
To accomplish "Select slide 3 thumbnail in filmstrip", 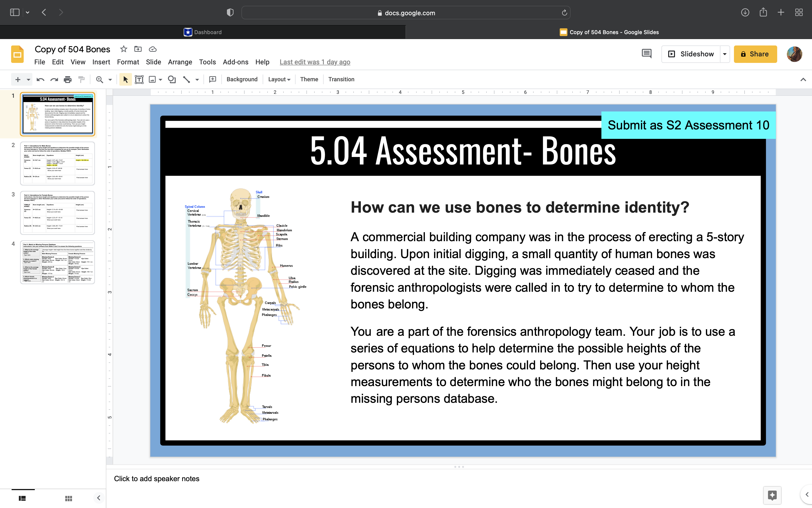I will click(57, 213).
